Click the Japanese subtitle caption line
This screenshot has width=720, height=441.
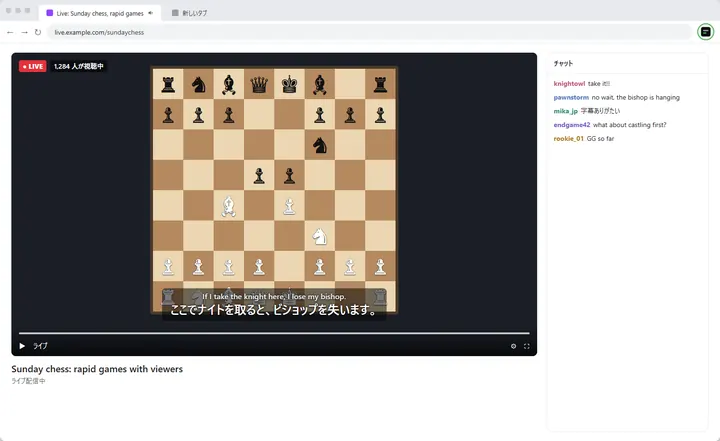tap(274, 310)
